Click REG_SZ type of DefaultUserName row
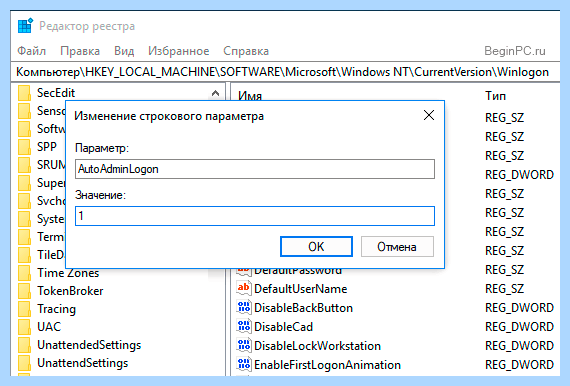 (504, 289)
